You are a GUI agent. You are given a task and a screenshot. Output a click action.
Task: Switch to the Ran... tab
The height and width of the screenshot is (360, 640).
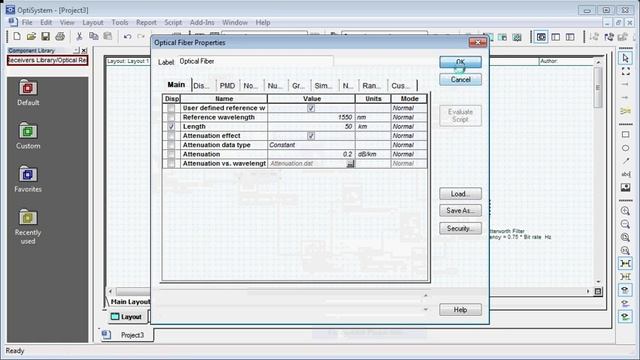371,86
